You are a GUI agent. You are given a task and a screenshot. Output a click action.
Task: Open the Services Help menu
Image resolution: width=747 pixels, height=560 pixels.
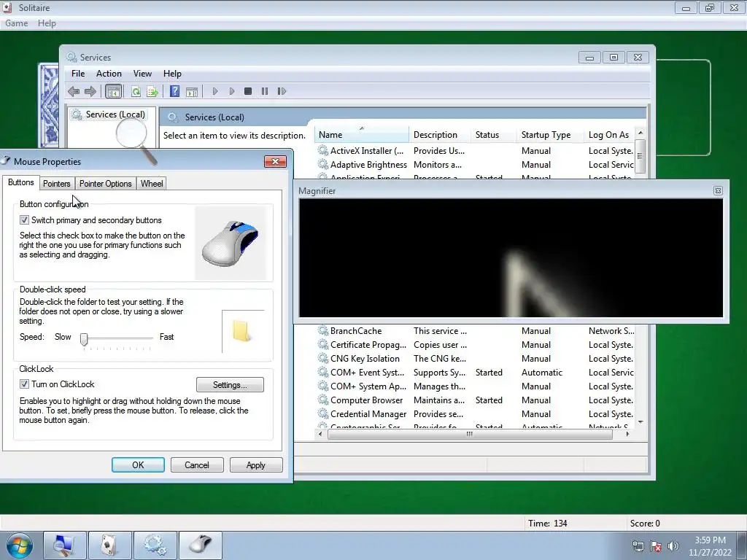pyautogui.click(x=172, y=74)
